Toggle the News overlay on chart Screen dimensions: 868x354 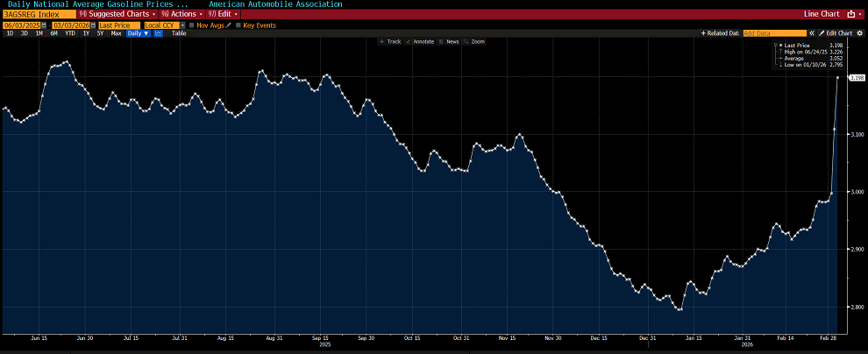pyautogui.click(x=449, y=41)
